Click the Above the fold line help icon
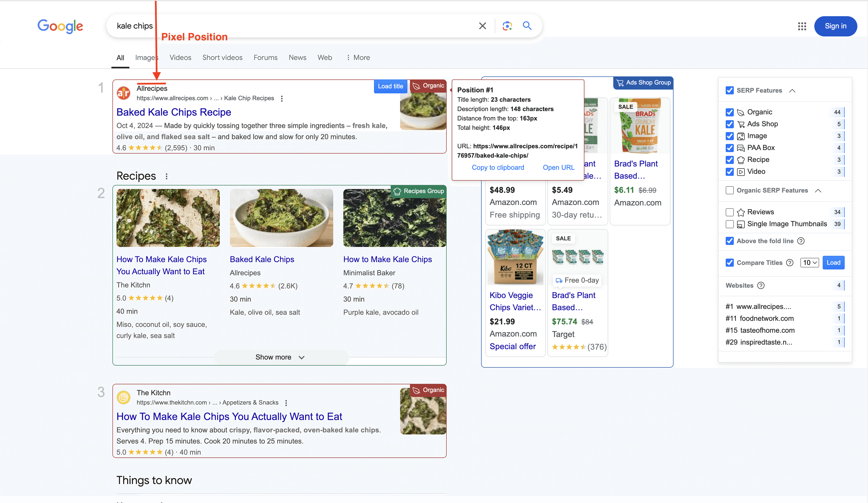This screenshot has height=503, width=868. [x=801, y=241]
